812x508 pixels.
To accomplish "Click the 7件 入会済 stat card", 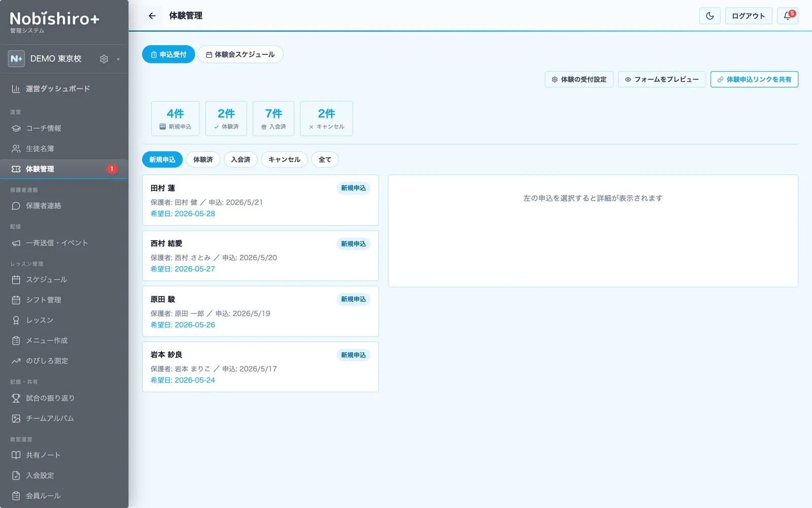I will click(x=274, y=118).
